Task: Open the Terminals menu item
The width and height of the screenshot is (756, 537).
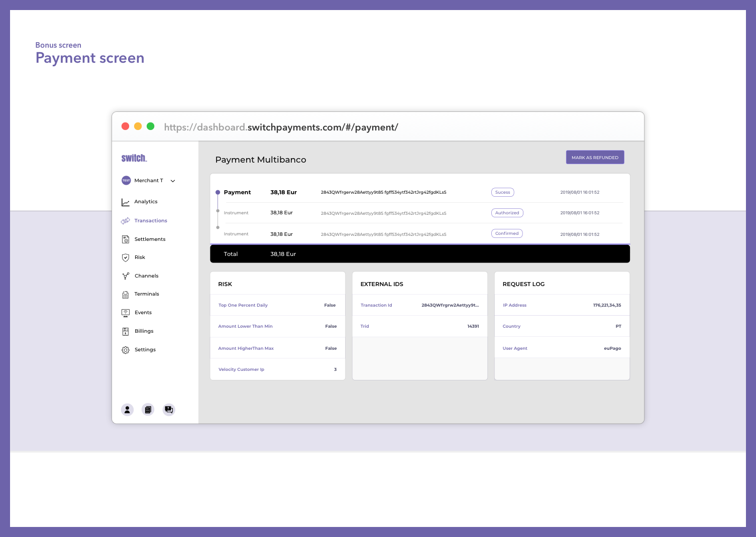Action: [x=147, y=294]
